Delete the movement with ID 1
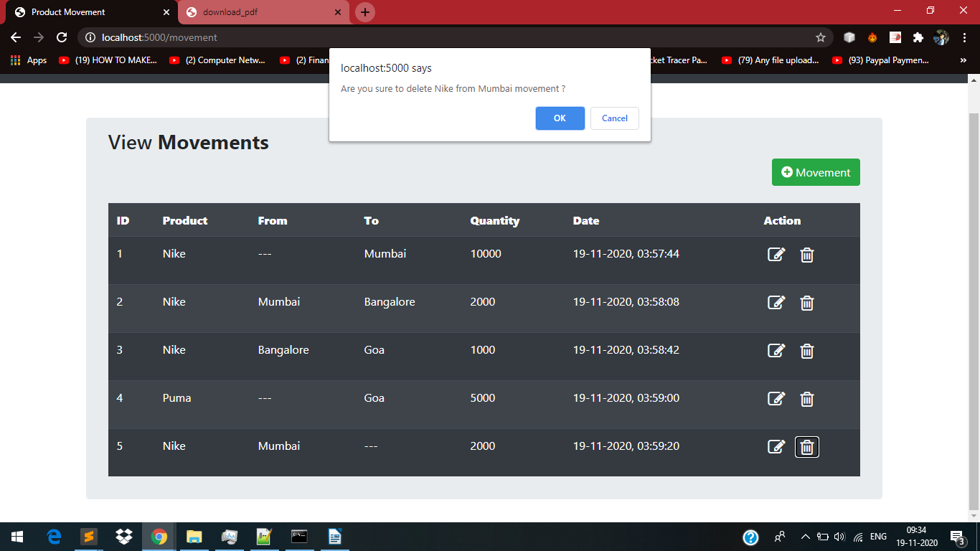 pyautogui.click(x=807, y=255)
